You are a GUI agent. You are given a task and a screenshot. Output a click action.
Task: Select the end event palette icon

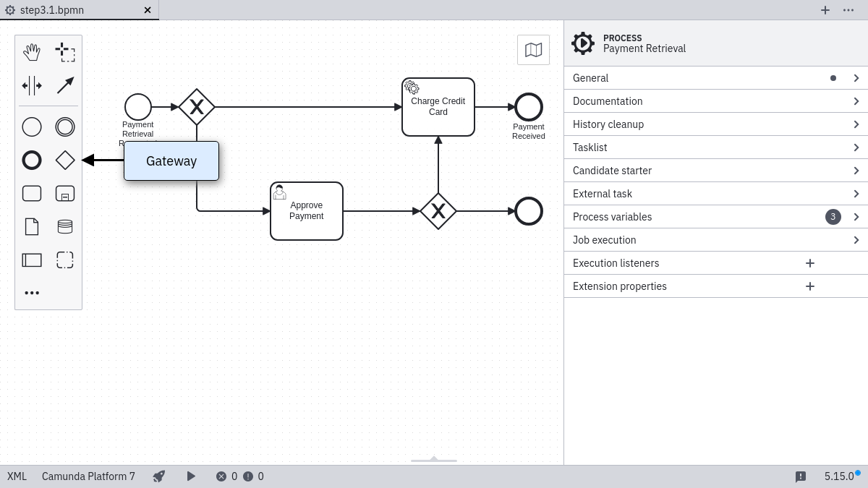tap(32, 160)
